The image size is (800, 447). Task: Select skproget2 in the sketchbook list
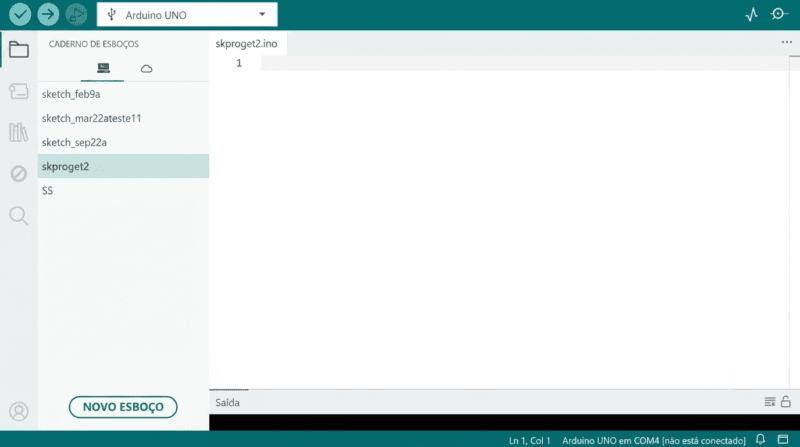[123, 166]
